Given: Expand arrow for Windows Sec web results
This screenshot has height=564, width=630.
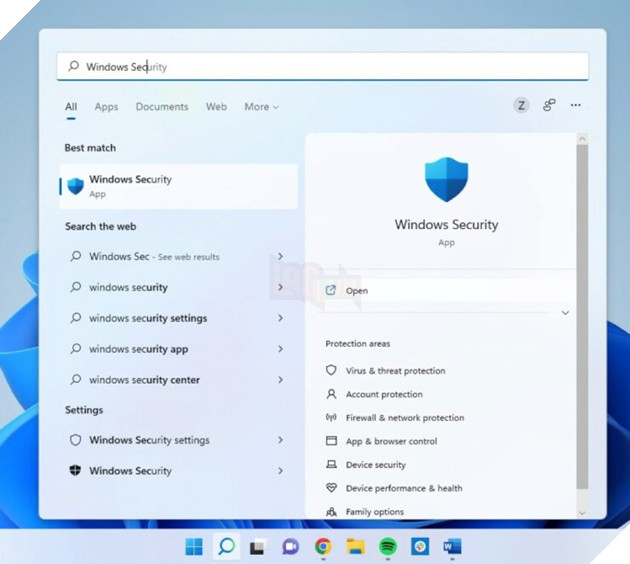Looking at the screenshot, I should point(280,256).
